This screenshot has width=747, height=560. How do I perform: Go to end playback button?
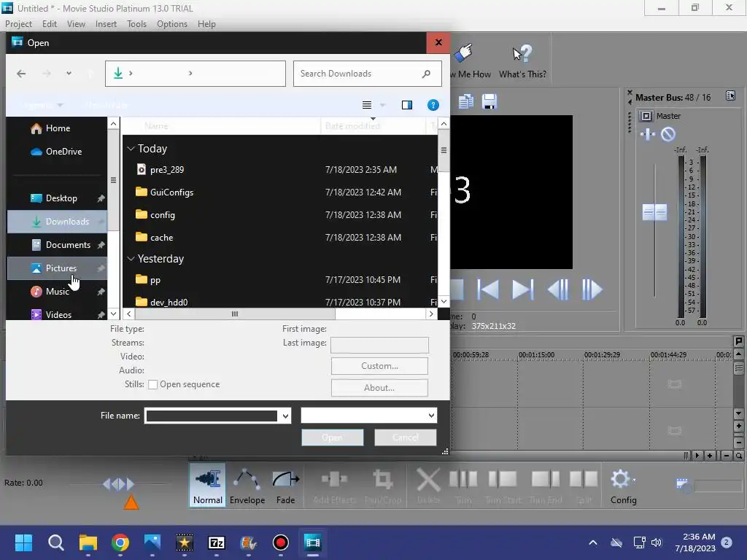pos(522,289)
